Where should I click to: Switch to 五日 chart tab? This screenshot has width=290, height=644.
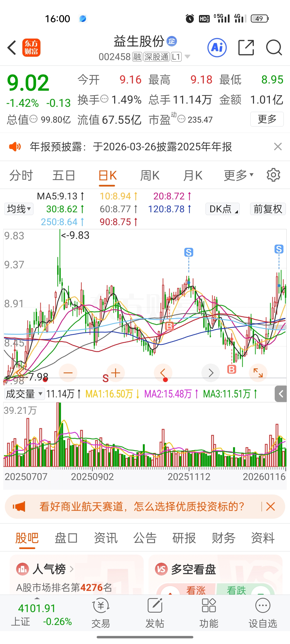(64, 175)
